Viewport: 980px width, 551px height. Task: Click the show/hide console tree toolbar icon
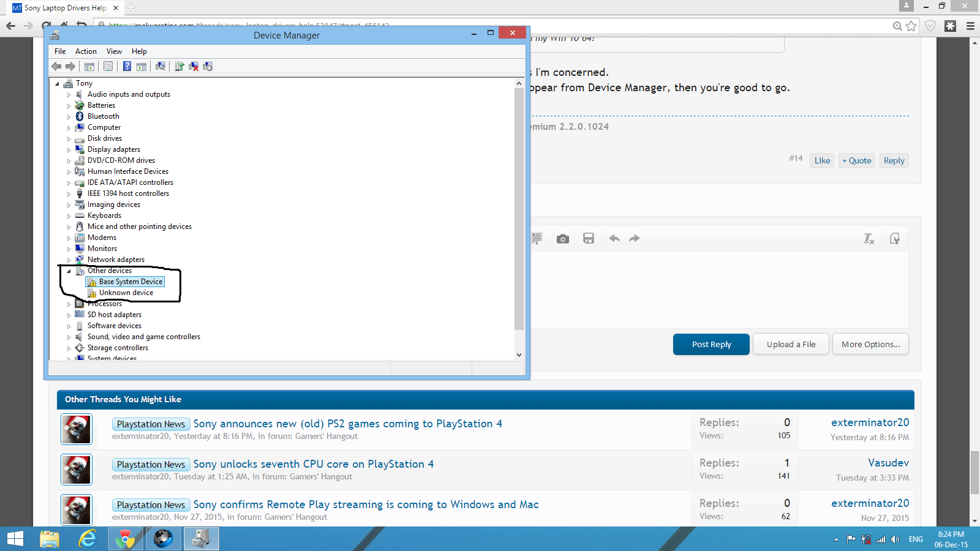pyautogui.click(x=89, y=66)
